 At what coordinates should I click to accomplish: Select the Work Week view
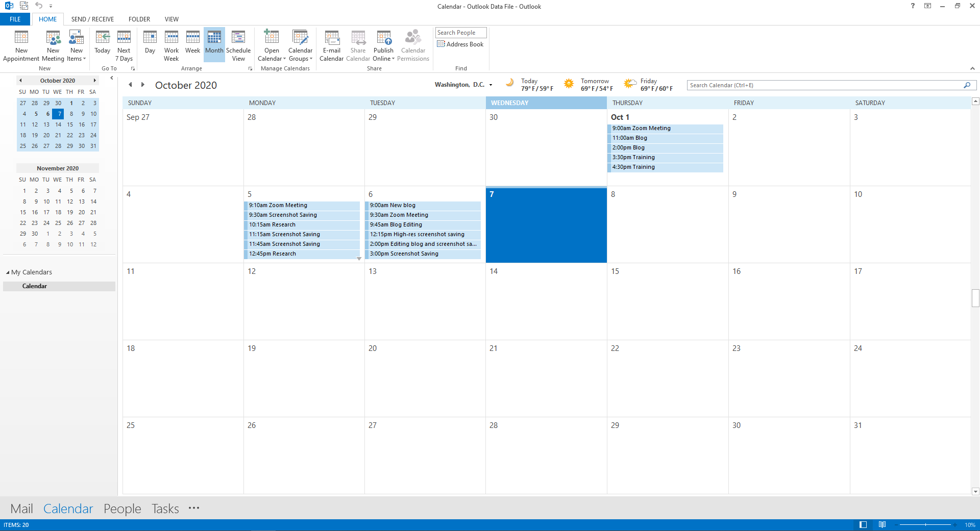coord(171,44)
